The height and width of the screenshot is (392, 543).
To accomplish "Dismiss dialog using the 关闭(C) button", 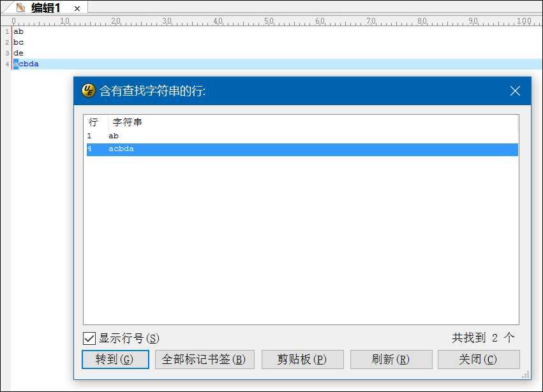I will tap(479, 359).
